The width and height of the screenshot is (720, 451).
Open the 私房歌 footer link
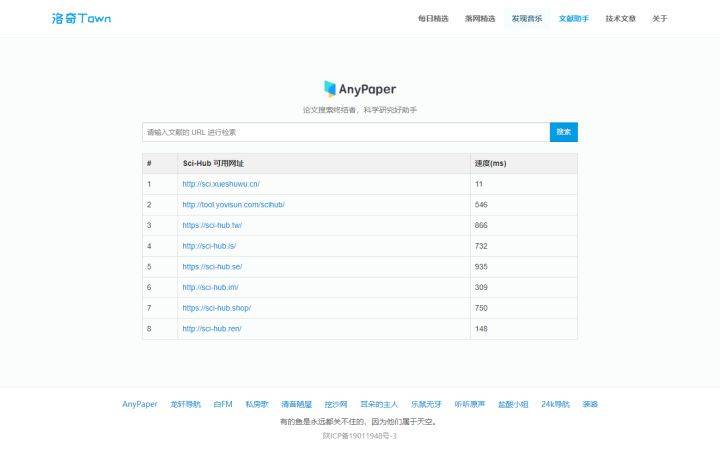[x=257, y=404]
